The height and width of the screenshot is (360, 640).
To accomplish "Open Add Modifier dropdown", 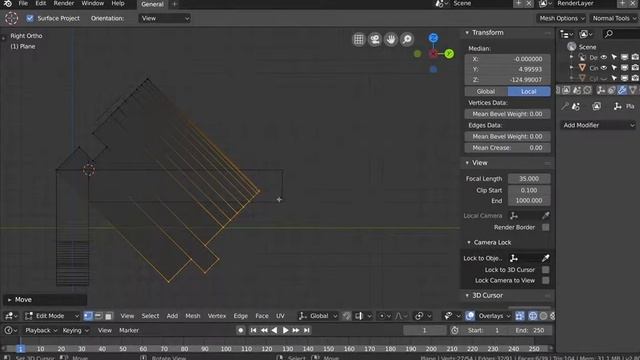I will [x=598, y=125].
